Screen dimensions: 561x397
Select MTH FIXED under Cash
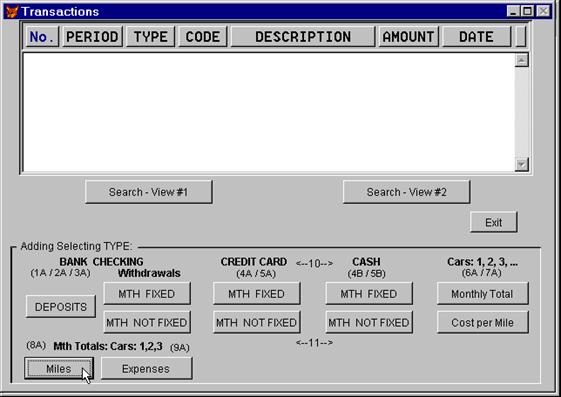coord(369,294)
